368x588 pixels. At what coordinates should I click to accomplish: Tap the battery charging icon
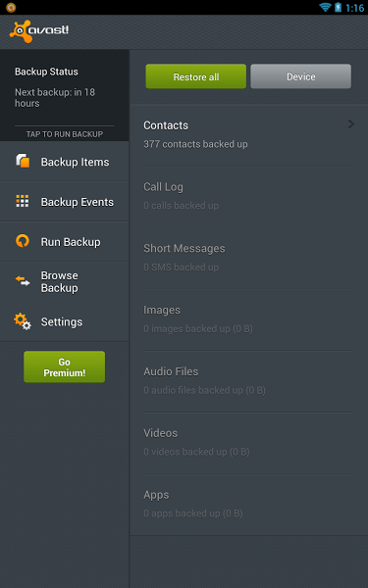point(338,7)
